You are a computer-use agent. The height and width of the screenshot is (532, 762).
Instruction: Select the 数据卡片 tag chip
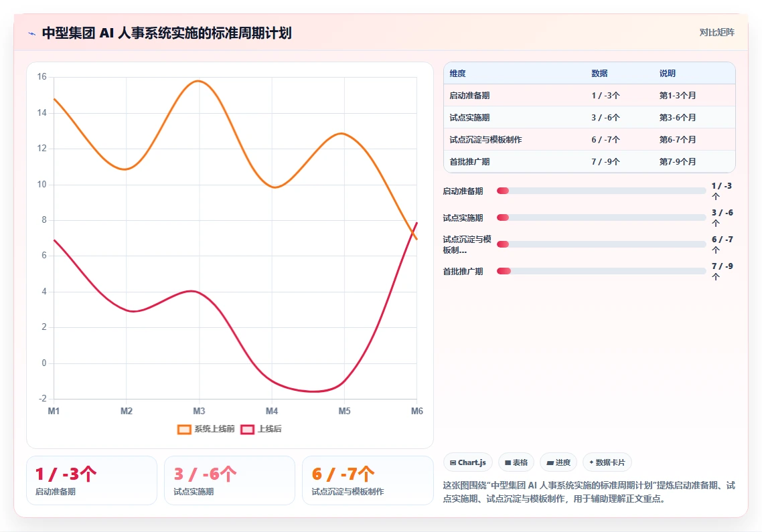click(607, 462)
